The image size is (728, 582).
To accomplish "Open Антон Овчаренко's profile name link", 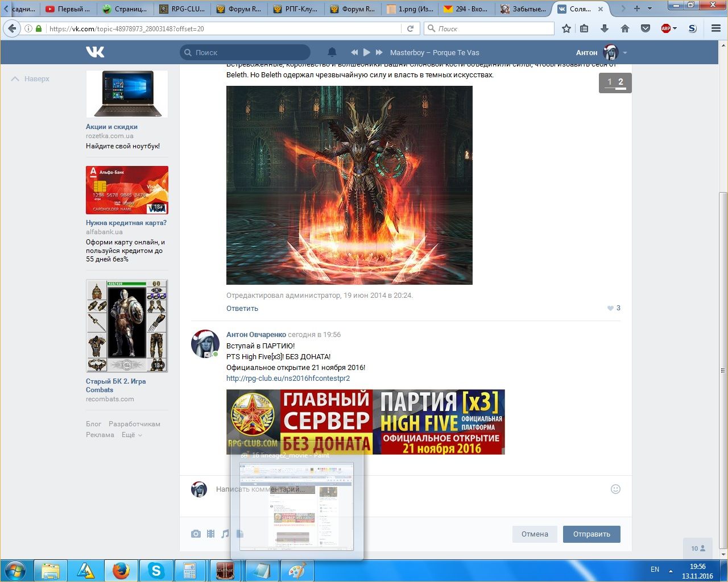I will coord(256,335).
